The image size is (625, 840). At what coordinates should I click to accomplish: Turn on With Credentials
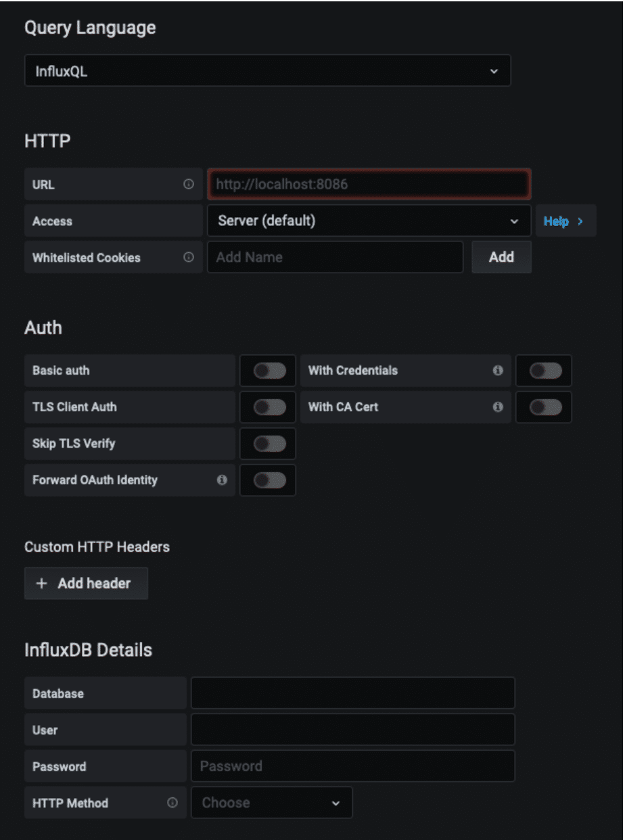click(543, 371)
